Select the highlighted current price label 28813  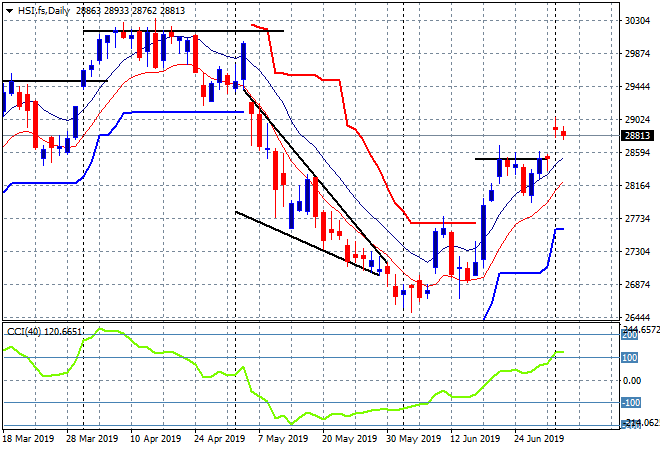(638, 136)
